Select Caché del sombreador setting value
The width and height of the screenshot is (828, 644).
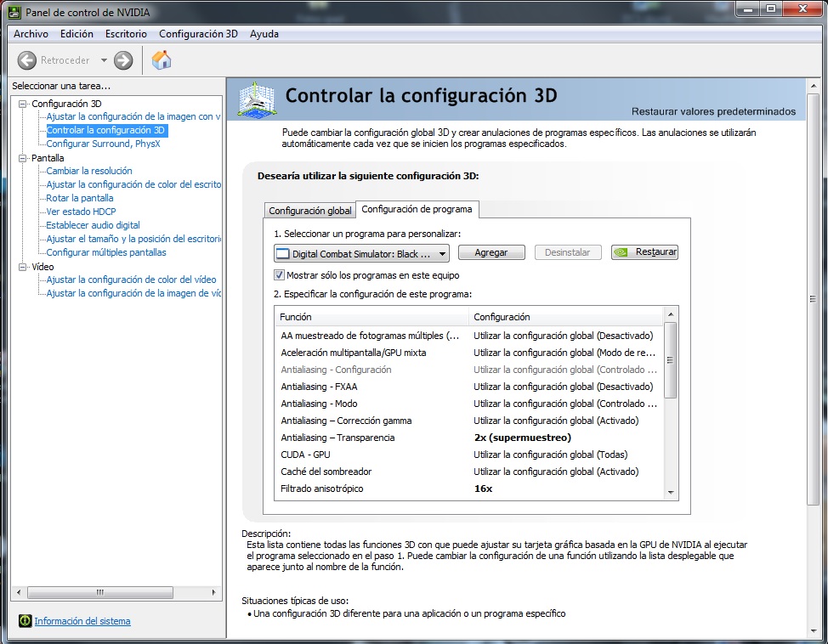pos(556,472)
